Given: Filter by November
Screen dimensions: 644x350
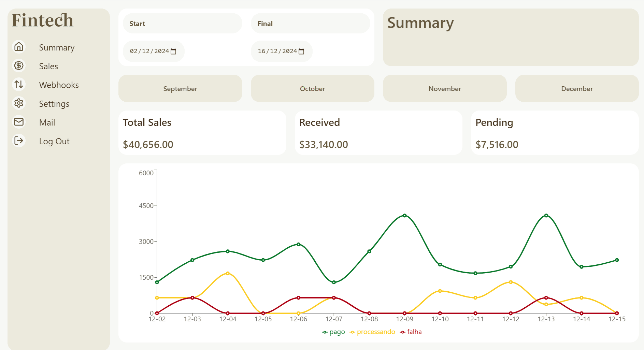Looking at the screenshot, I should point(445,89).
